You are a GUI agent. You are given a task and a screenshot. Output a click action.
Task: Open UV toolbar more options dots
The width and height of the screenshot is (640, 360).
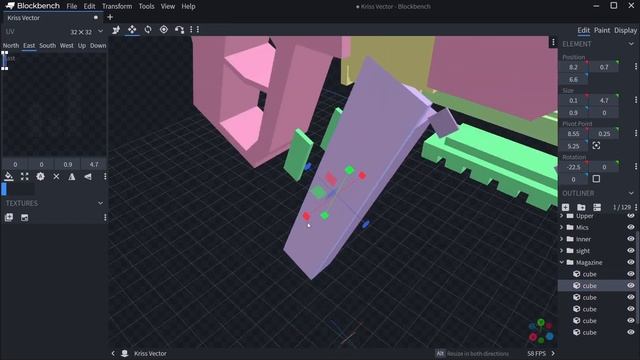pyautogui.click(x=105, y=176)
